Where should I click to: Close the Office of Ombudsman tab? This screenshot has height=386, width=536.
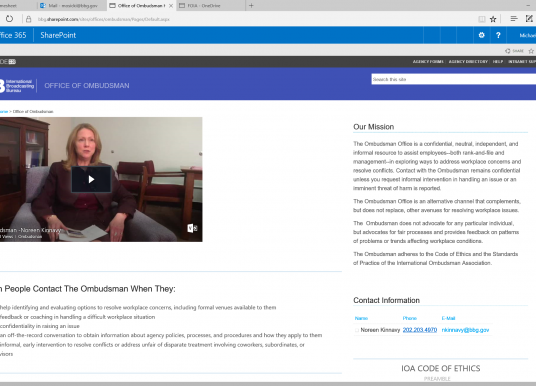coord(171,6)
